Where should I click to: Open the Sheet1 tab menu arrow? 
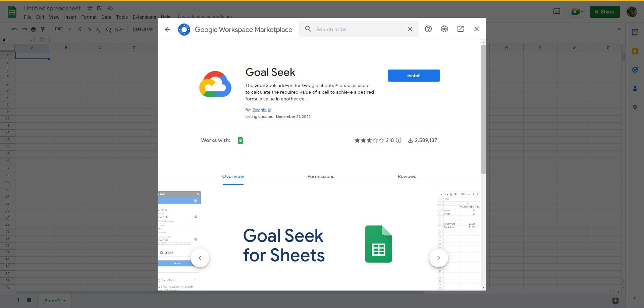pos(65,301)
